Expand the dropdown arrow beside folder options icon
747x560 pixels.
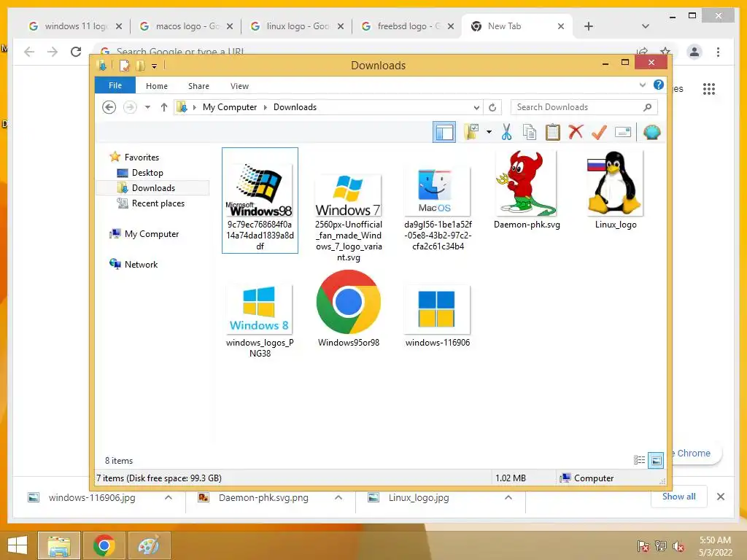click(x=489, y=132)
